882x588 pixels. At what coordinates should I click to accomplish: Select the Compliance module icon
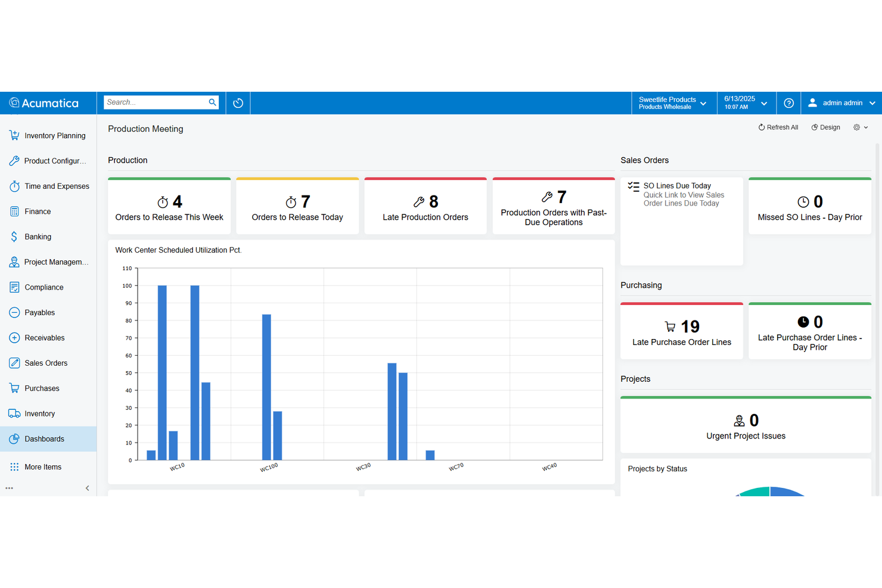[14, 287]
